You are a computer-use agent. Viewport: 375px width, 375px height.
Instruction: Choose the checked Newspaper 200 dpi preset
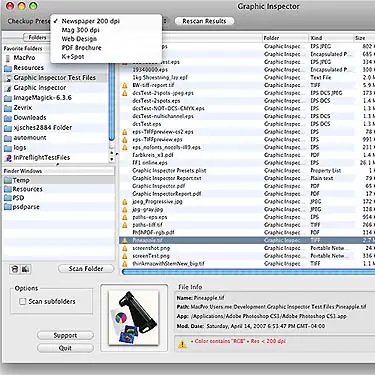pyautogui.click(x=106, y=21)
